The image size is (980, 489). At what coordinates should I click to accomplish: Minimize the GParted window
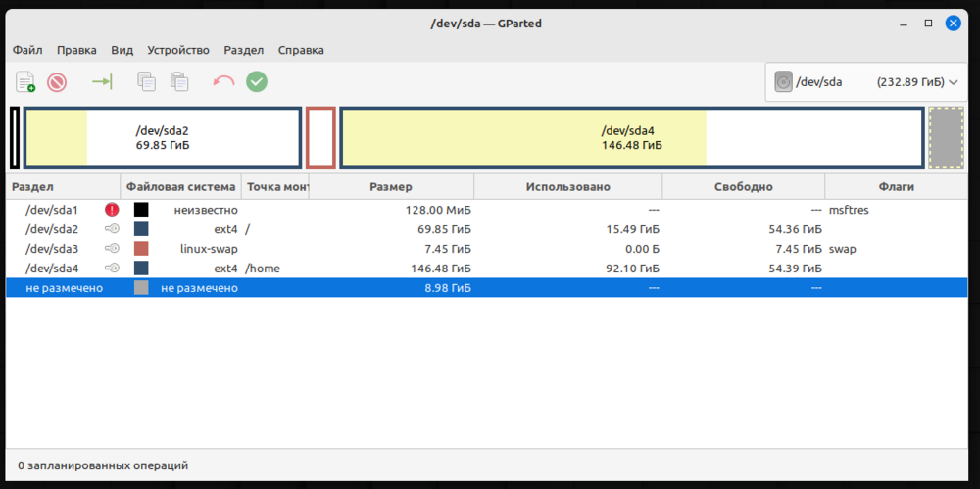click(x=905, y=24)
